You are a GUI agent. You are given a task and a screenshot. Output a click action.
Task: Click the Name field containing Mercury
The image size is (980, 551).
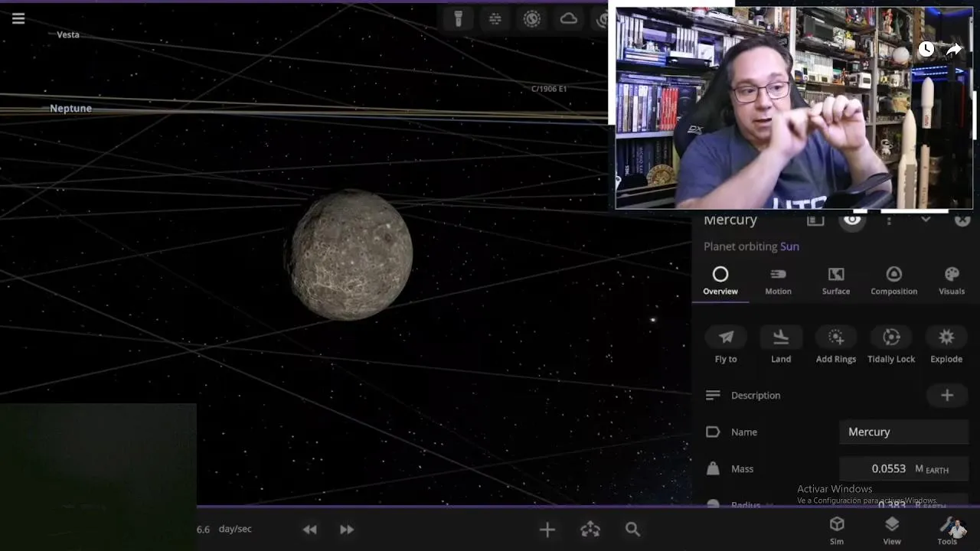[x=903, y=432]
